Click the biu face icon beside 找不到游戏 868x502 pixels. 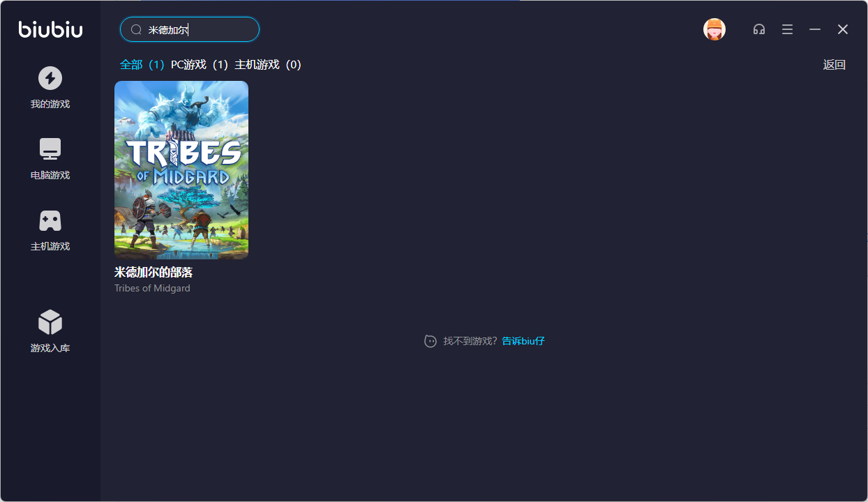click(431, 341)
